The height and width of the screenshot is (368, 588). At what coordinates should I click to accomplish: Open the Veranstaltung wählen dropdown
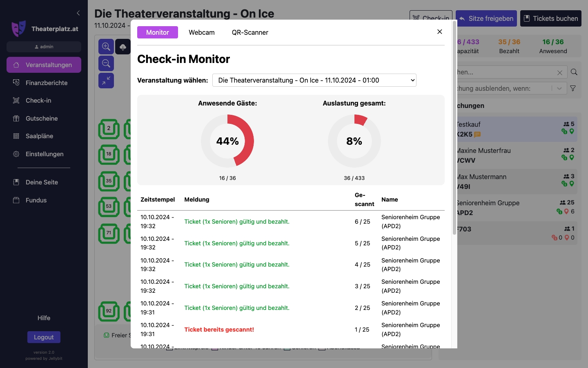coord(314,80)
